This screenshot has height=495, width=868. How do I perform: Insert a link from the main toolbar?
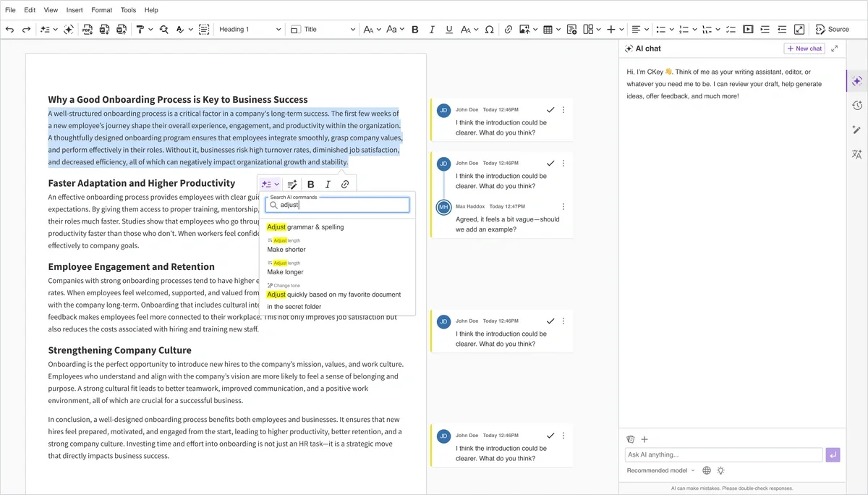[x=509, y=30]
